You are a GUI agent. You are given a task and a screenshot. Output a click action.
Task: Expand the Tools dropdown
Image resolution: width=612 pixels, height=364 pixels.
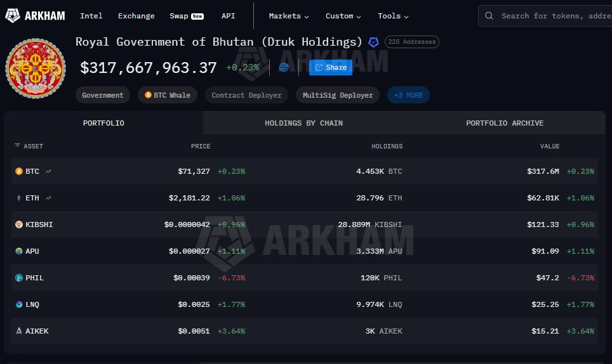(393, 16)
